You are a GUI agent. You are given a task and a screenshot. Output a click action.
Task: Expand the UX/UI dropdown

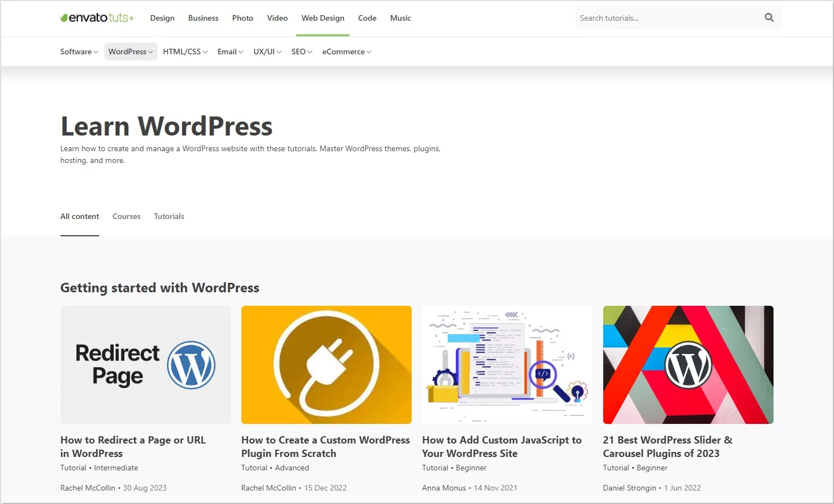(x=267, y=52)
